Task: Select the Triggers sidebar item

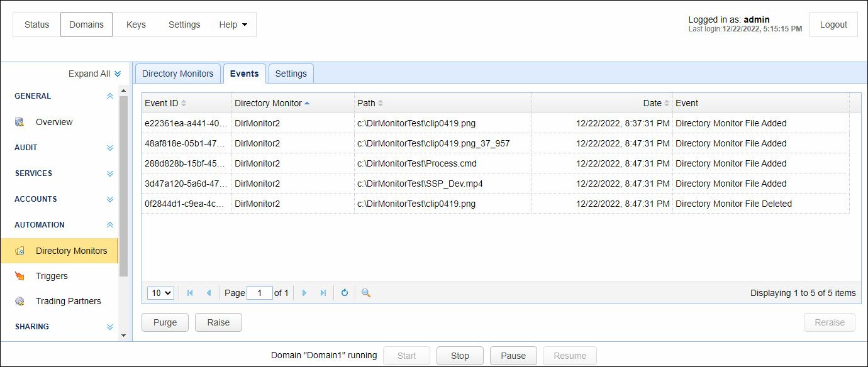Action: 59,276
